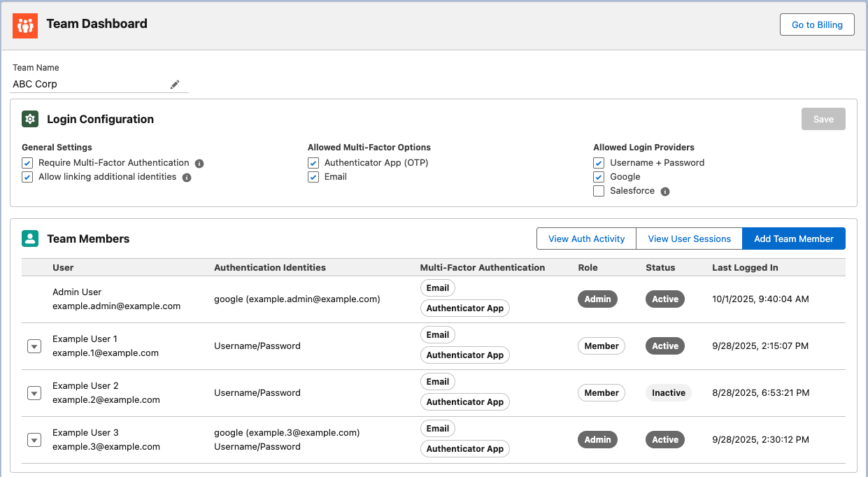Image resolution: width=868 pixels, height=477 pixels.
Task: Click the Login Configuration gear icon
Action: point(30,119)
